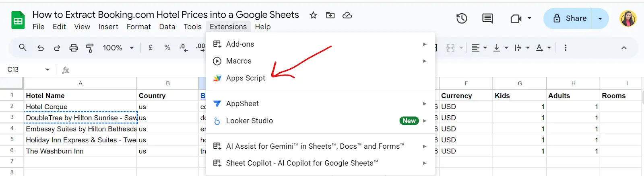This screenshot has height=176, width=644.
Task: Expand the Add-ons submenu
Action: pyautogui.click(x=320, y=44)
